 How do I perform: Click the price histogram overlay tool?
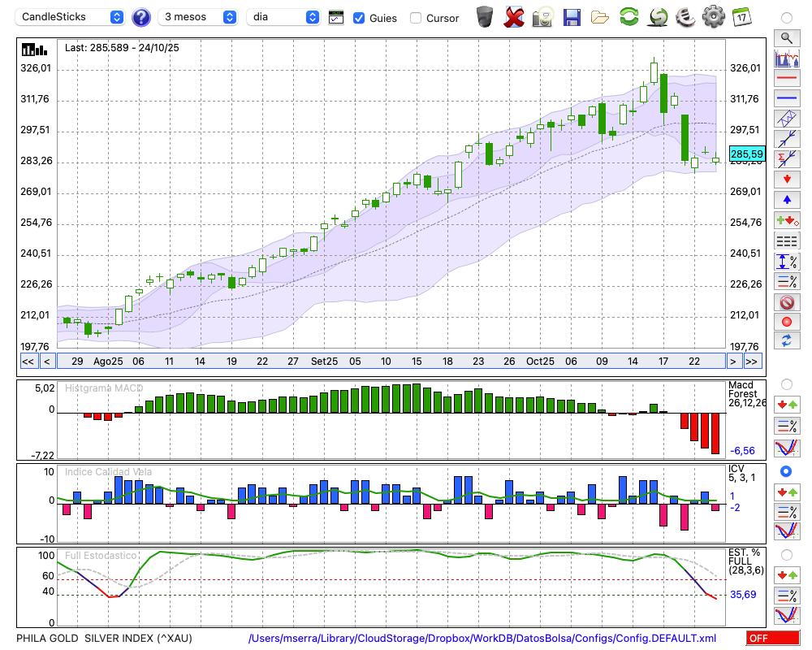coord(787,58)
